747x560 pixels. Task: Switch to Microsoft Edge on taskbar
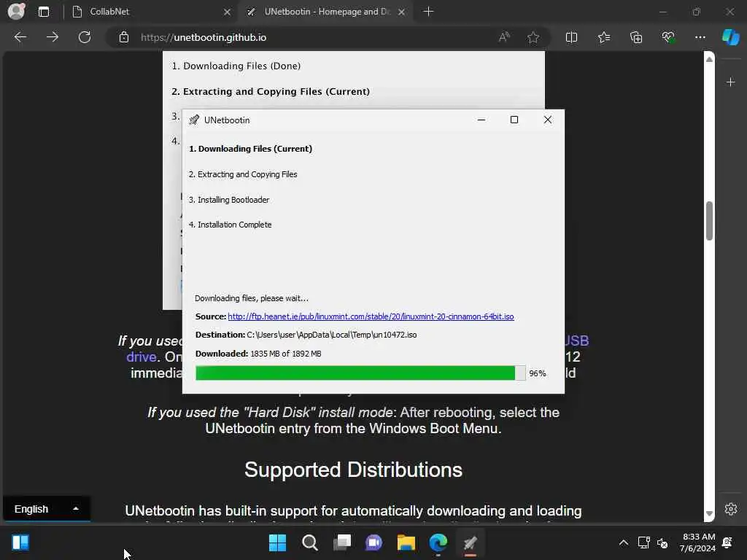438,542
